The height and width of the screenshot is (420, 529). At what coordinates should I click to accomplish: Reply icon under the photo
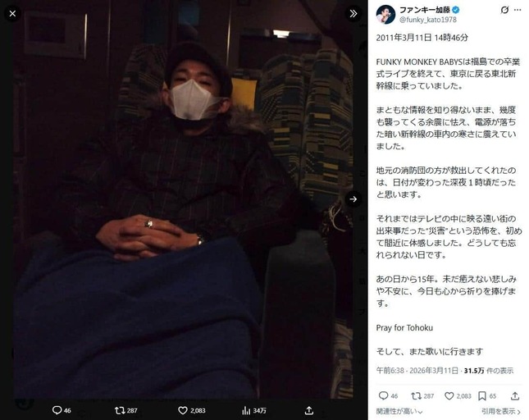point(57,410)
